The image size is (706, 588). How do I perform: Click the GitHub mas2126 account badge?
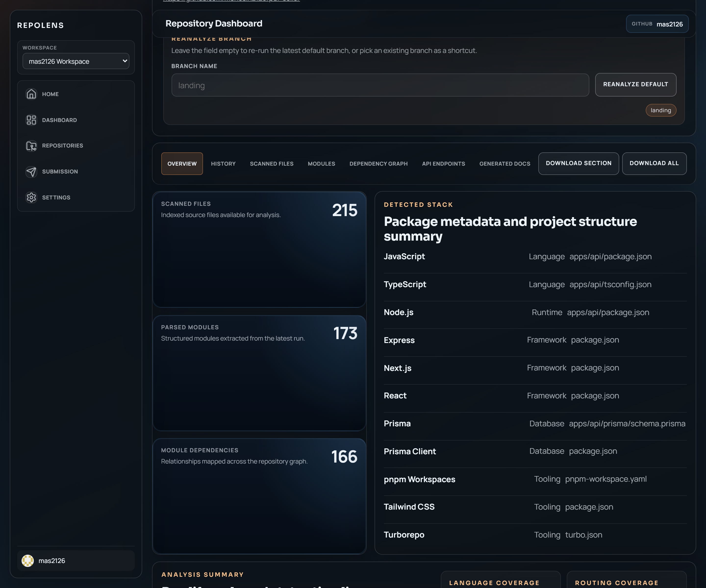(x=657, y=24)
